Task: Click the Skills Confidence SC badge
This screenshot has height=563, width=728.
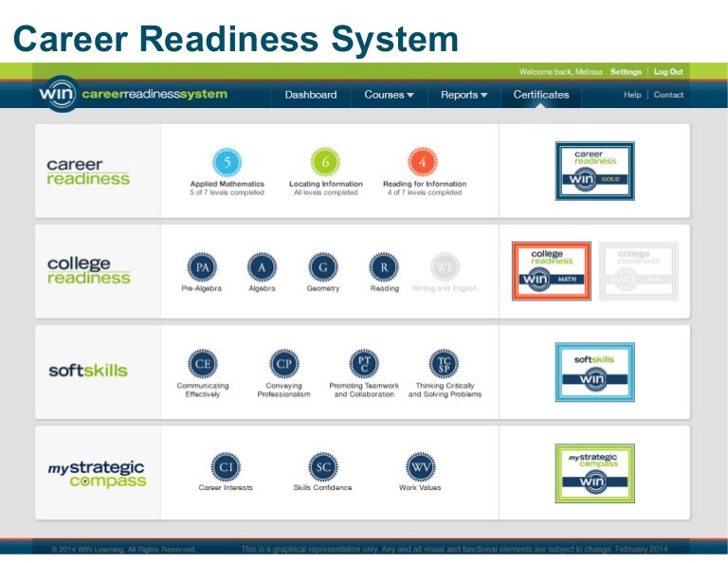Action: 322,467
